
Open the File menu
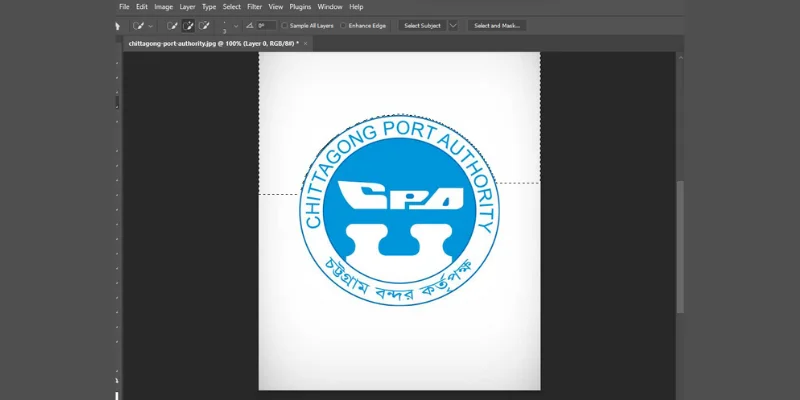(124, 7)
